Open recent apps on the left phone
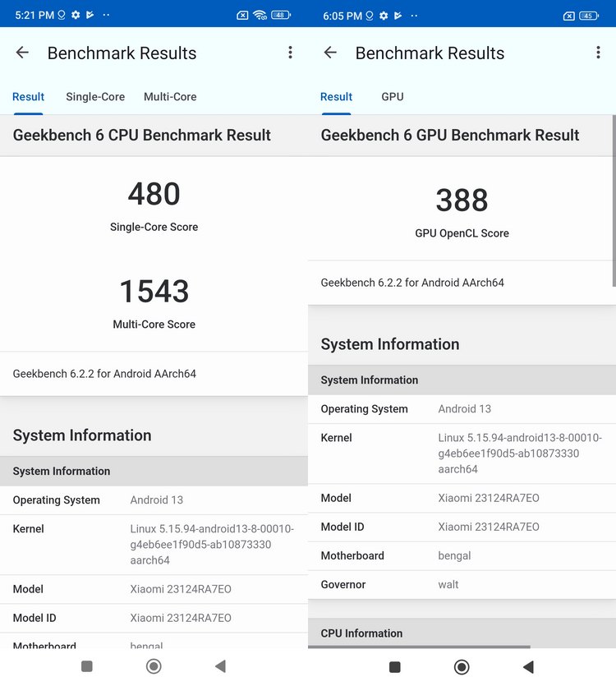The width and height of the screenshot is (616, 686). point(87,666)
